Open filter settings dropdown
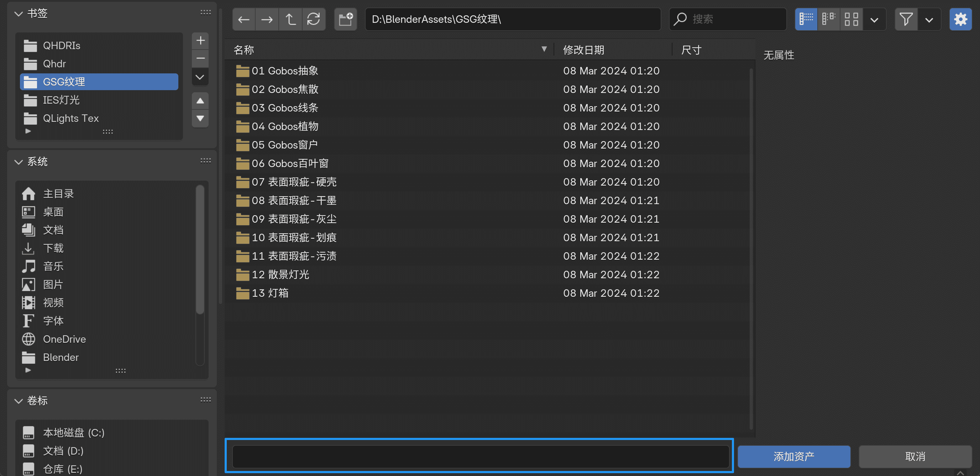Image resolution: width=980 pixels, height=476 pixels. (x=929, y=19)
